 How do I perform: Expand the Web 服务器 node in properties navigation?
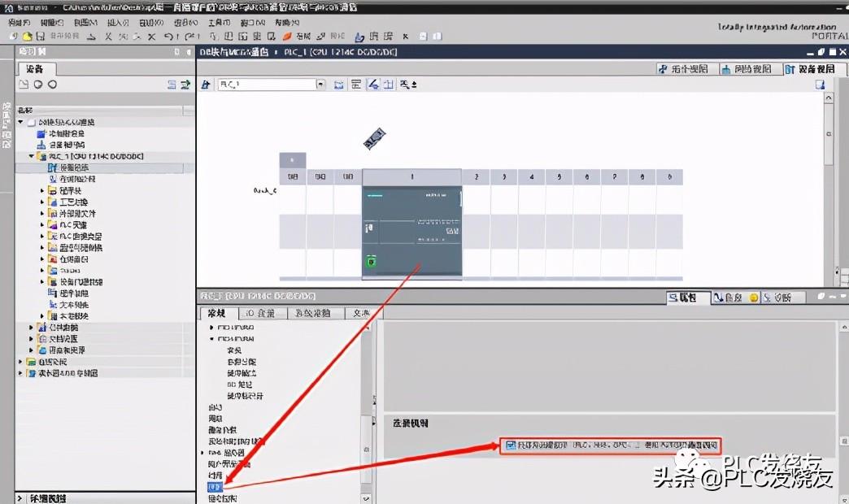(x=203, y=453)
